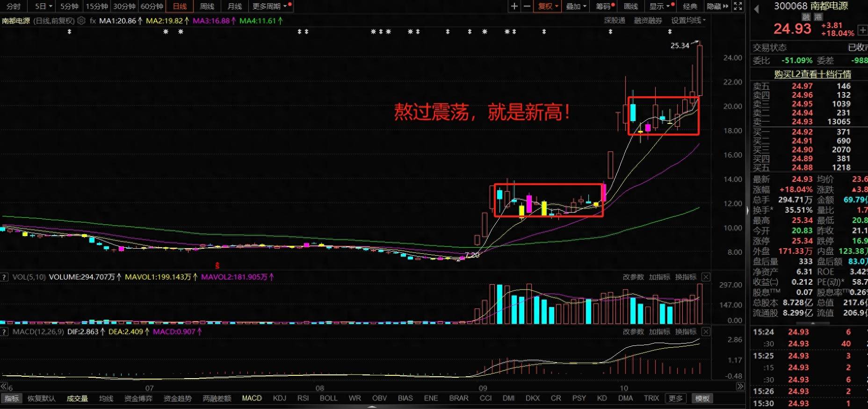Click the 隐藏 hide panel arrows
The image size is (868, 409).
click(x=717, y=6)
